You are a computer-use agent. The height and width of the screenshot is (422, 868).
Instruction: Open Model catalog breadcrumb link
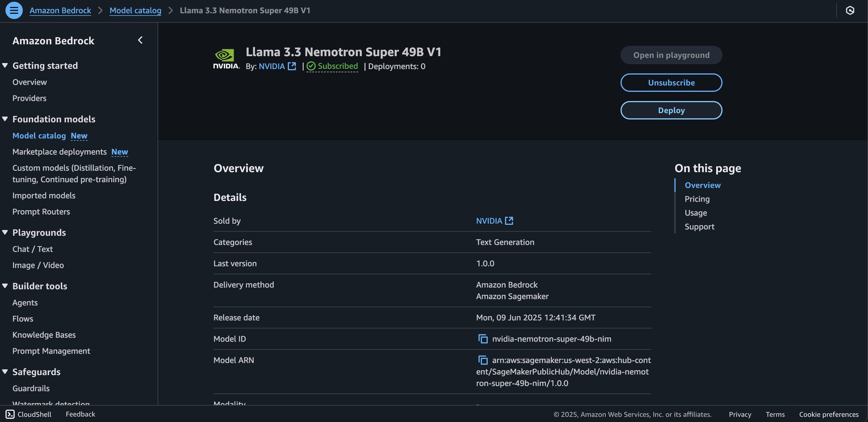tap(135, 10)
